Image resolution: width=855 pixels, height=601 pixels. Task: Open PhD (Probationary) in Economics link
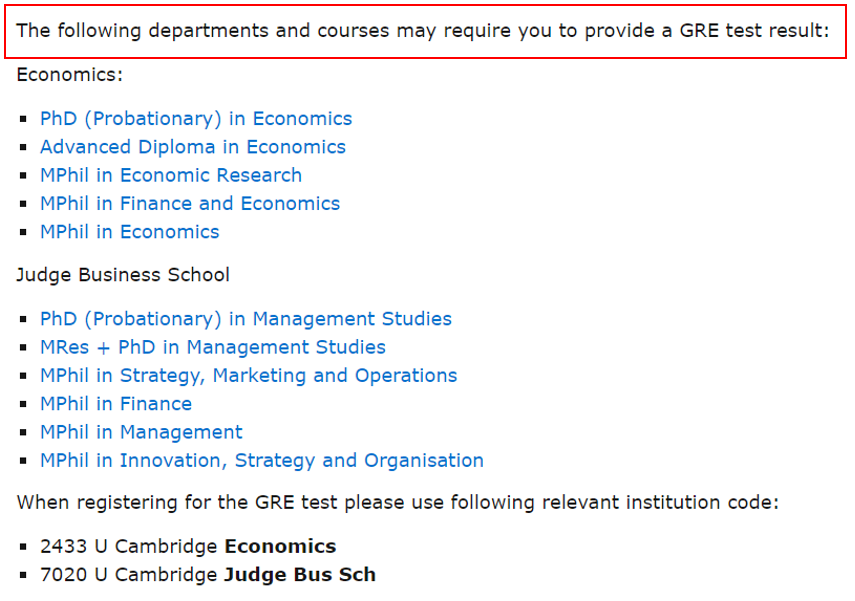(196, 119)
